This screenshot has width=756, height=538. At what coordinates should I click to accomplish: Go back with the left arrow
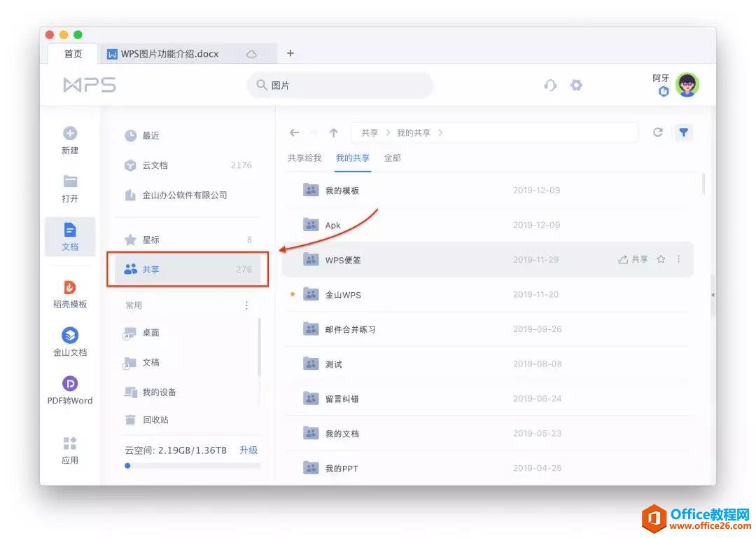(x=294, y=132)
